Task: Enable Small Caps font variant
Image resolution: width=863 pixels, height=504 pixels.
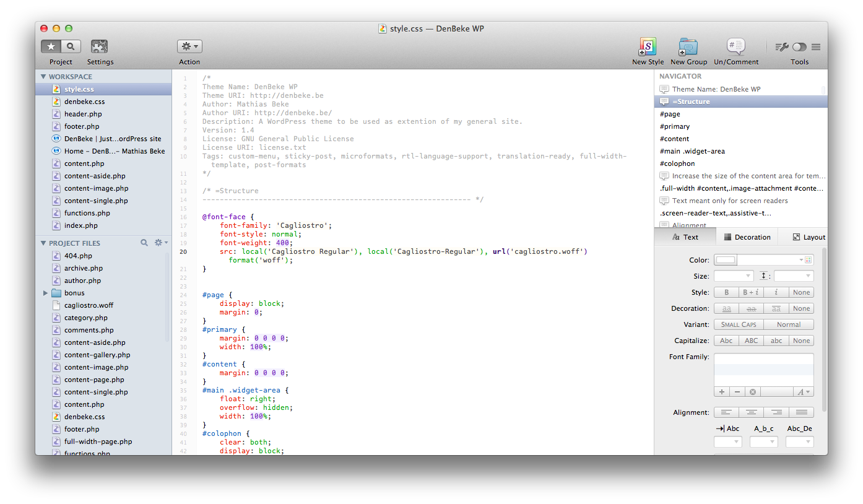Action: (x=739, y=324)
